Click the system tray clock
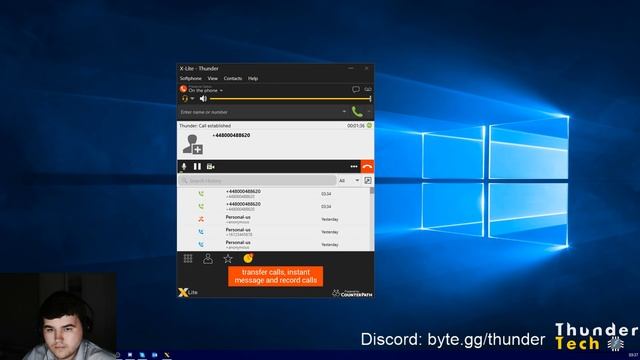640x360 pixels. pyautogui.click(x=633, y=356)
